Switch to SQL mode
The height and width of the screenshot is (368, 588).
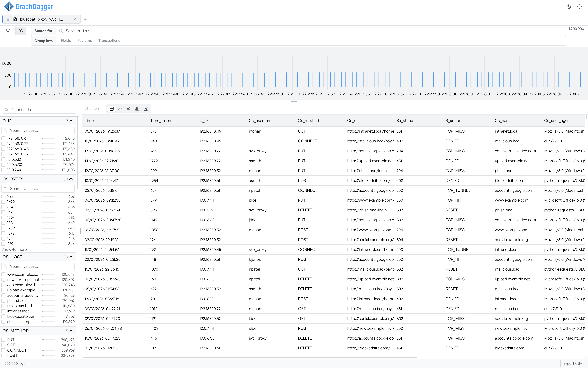pos(9,31)
